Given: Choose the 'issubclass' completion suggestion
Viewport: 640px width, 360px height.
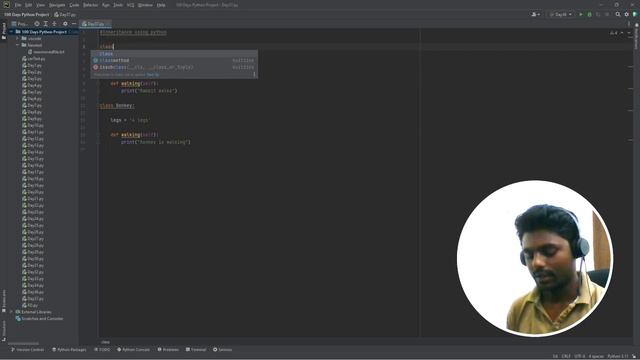Looking at the screenshot, I should (x=174, y=67).
